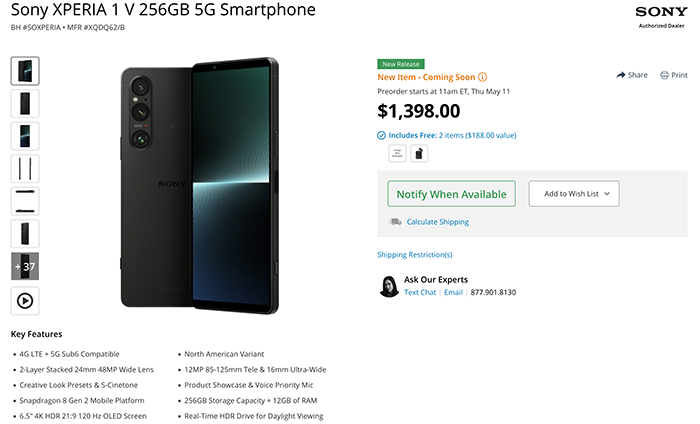Show the +37 more images thumbnail
The image size is (700, 424).
25,267
